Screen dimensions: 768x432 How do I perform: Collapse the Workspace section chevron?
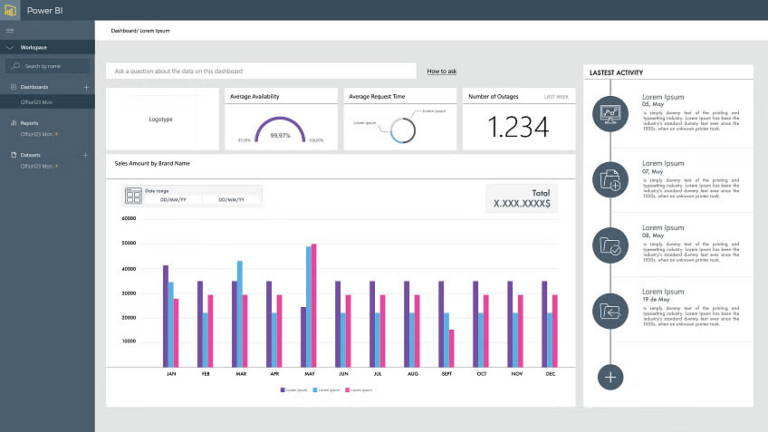click(10, 48)
